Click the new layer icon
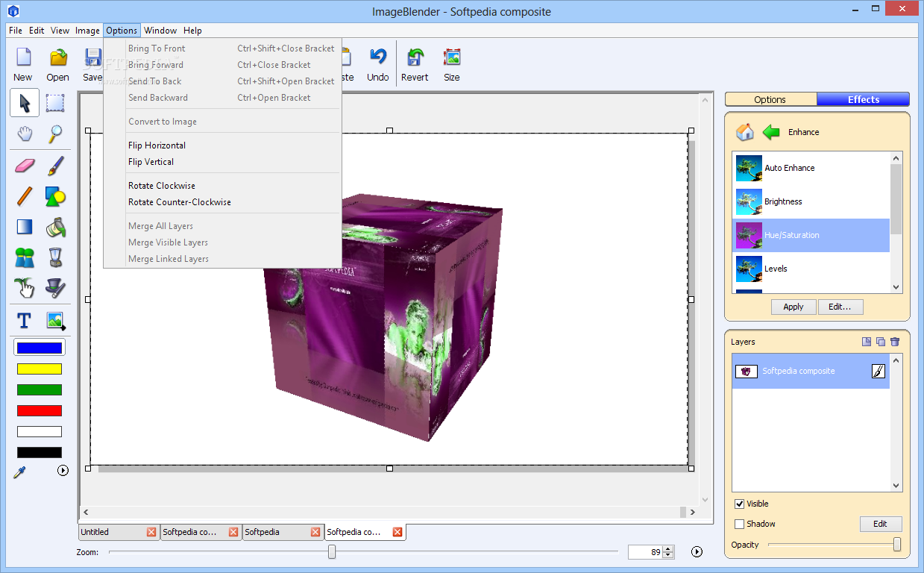 867,342
